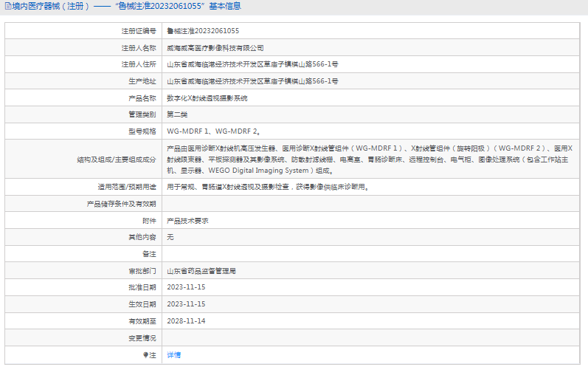The width and height of the screenshot is (588, 367).
Task: Click the 注册人名称 row label
Action: [139, 48]
